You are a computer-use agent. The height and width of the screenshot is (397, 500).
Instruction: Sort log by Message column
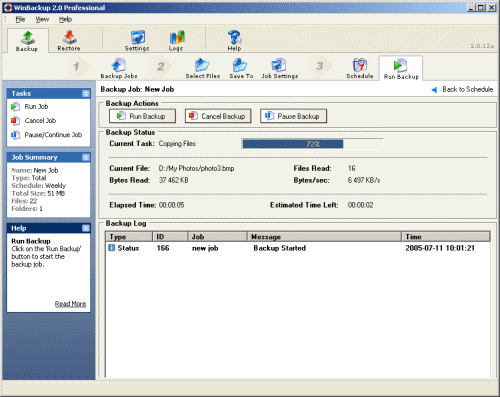click(324, 237)
